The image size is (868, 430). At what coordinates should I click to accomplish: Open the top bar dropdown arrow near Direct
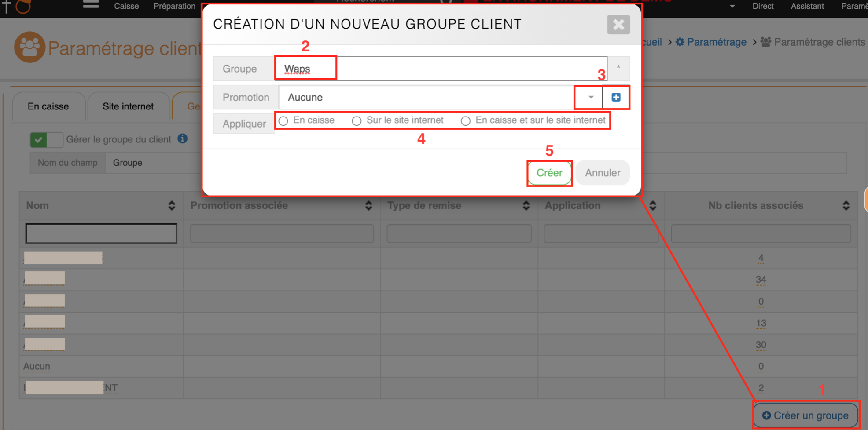732,6
